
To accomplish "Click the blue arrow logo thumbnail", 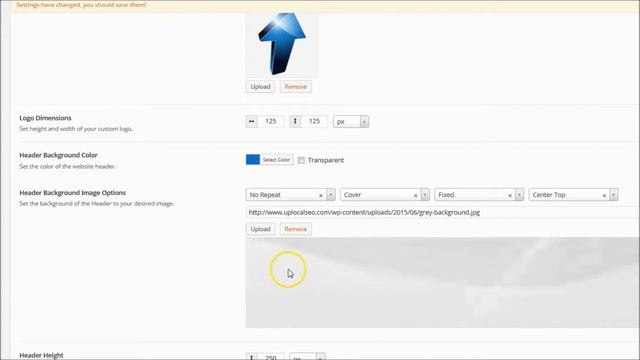I will pyautogui.click(x=282, y=44).
